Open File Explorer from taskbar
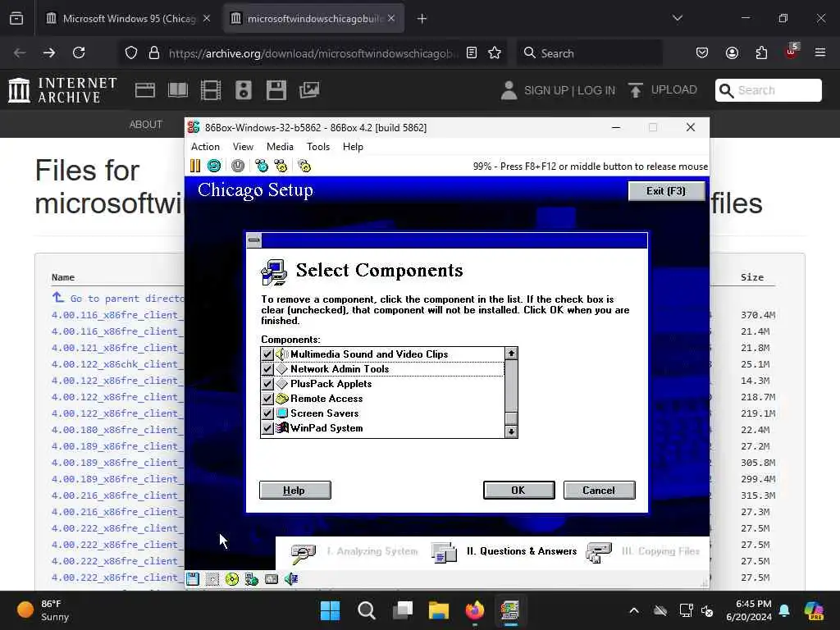 pyautogui.click(x=439, y=610)
